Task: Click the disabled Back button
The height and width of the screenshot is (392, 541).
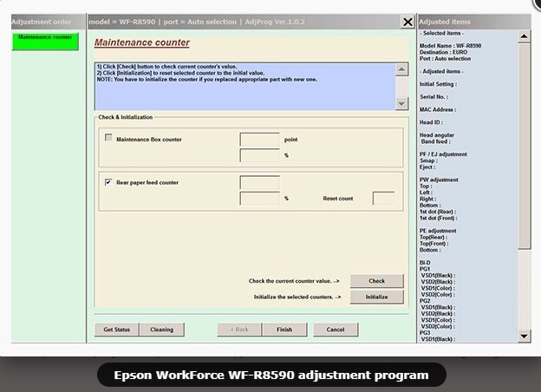Action: pos(239,330)
